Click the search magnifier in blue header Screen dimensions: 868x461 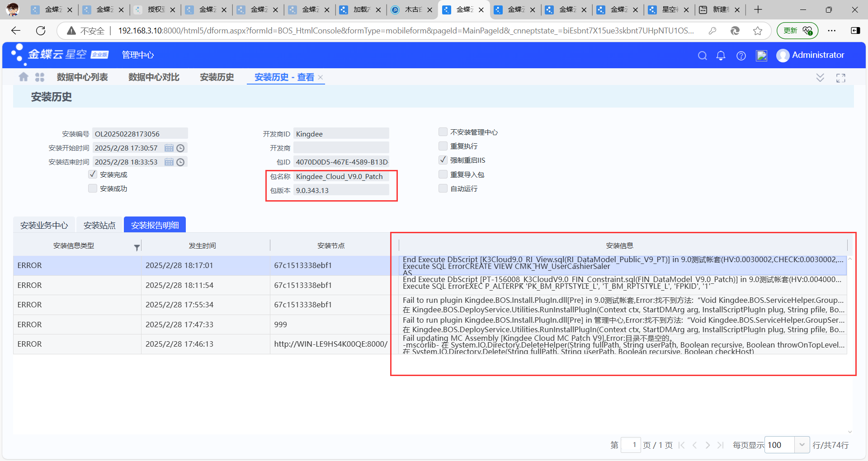tap(702, 55)
